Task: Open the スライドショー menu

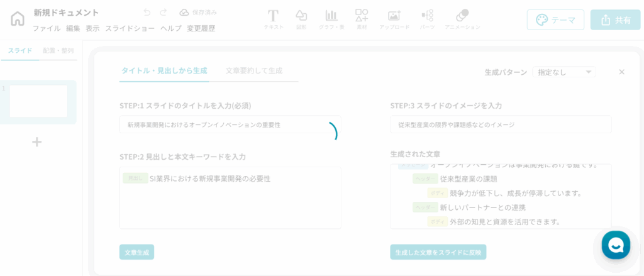Action: 130,28
